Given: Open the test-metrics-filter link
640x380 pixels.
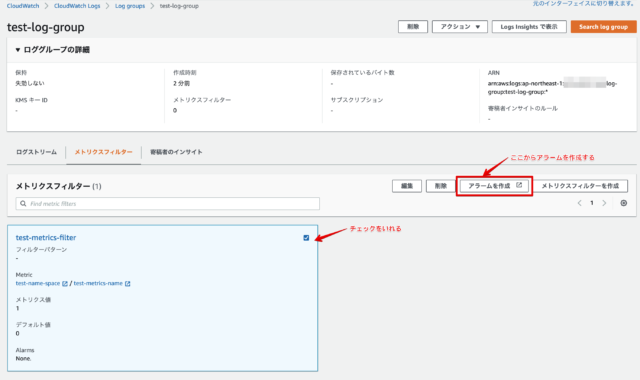Looking at the screenshot, I should (46, 237).
